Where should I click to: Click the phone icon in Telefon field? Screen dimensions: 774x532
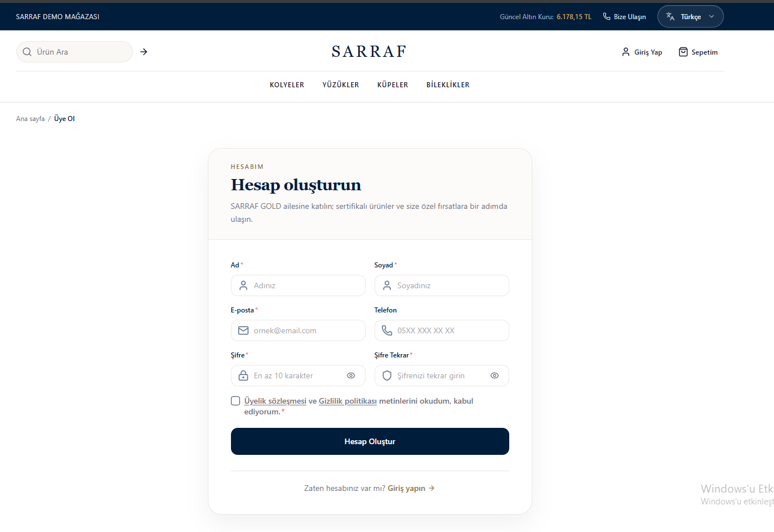pos(387,330)
